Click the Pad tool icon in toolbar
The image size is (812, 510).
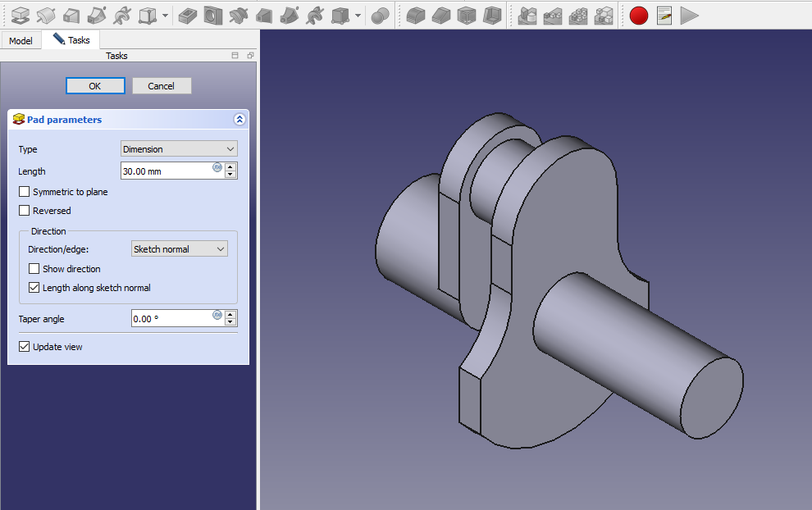point(21,15)
